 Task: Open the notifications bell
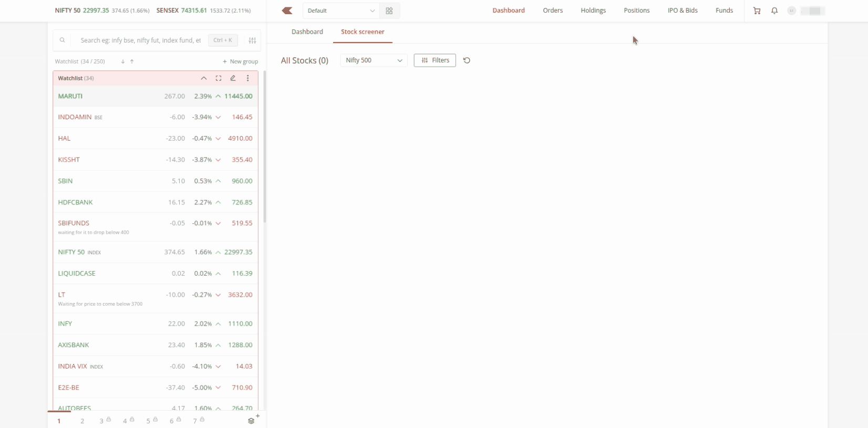coord(774,11)
